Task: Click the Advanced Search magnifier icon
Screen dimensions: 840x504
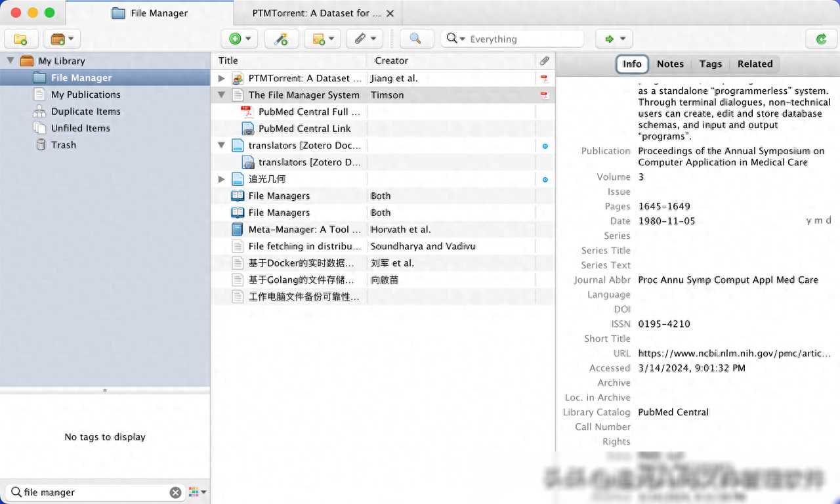Action: click(x=416, y=39)
